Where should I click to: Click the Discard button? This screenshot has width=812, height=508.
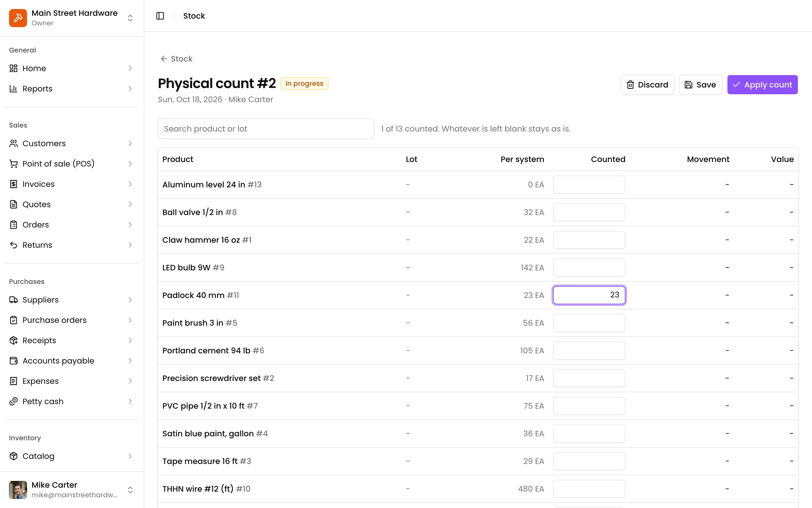click(x=647, y=85)
